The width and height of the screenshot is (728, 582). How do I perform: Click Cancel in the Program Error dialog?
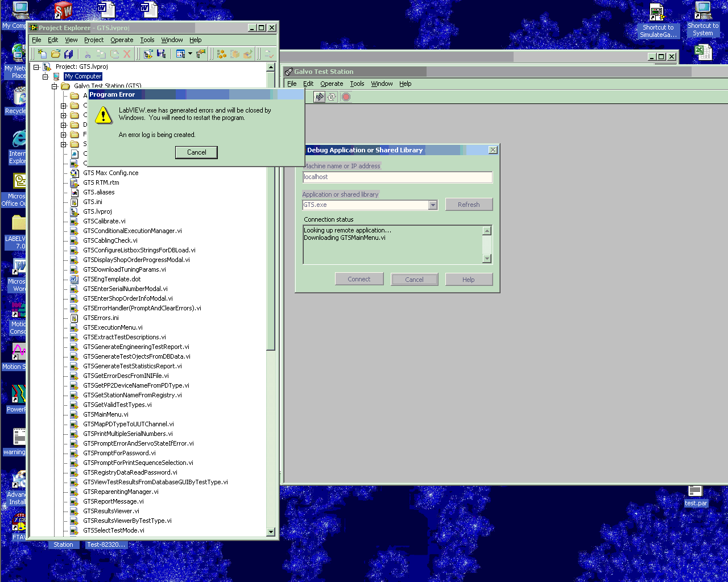coord(197,152)
